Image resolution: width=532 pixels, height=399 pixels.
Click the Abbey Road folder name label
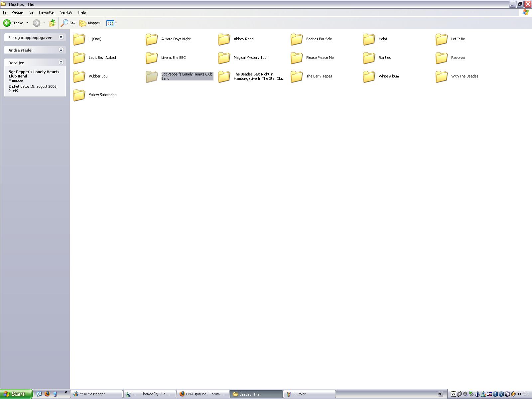click(x=244, y=39)
